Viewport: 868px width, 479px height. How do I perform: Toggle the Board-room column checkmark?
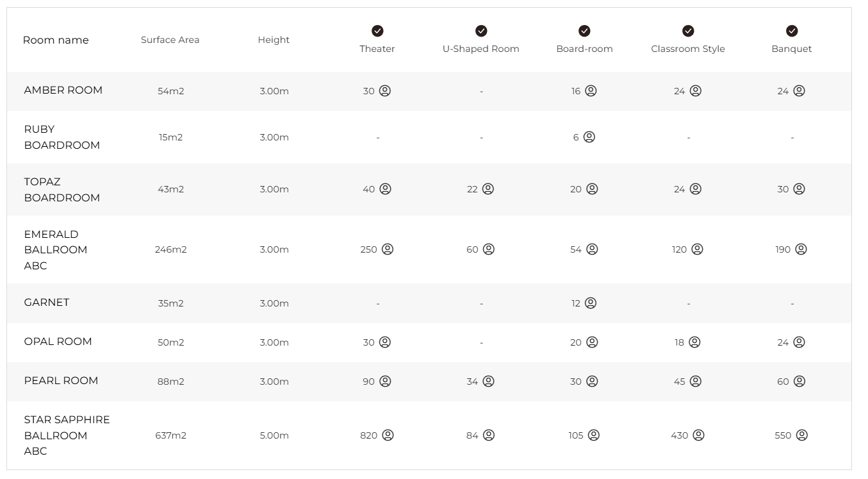pyautogui.click(x=584, y=31)
